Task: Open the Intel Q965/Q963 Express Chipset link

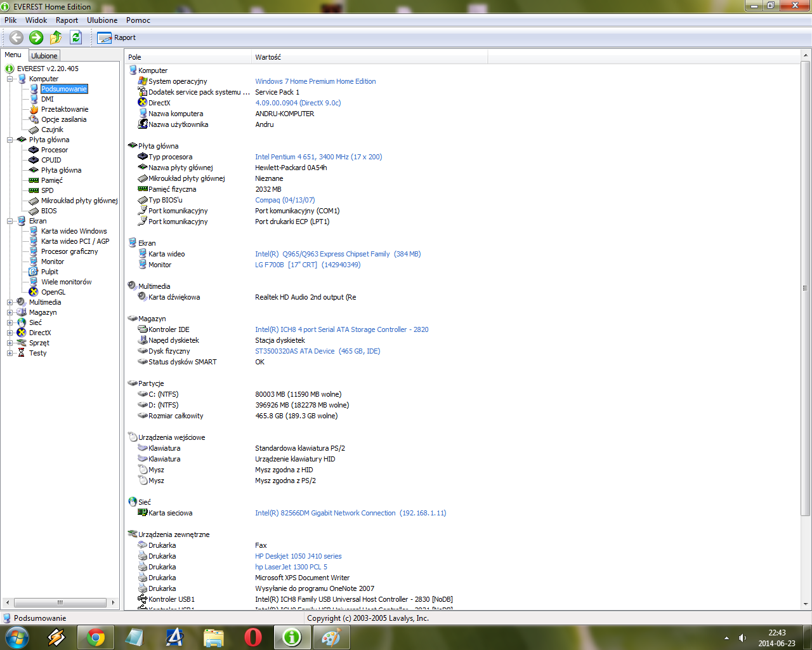Action: (x=338, y=254)
